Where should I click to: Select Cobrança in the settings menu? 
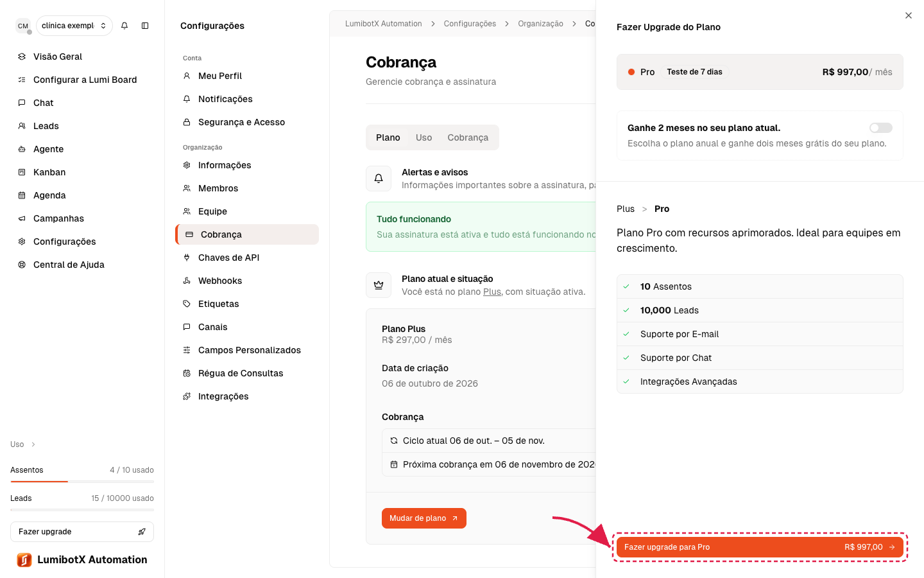pyautogui.click(x=247, y=234)
